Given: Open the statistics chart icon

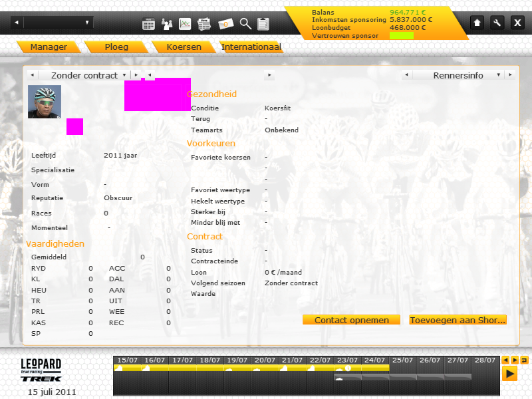Looking at the screenshot, I should point(186,24).
